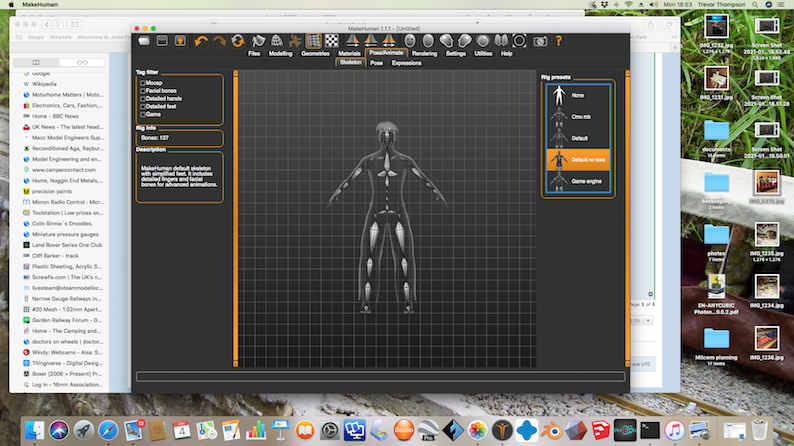Switch to Top view head icon
The width and height of the screenshot is (794, 446).
click(x=483, y=41)
